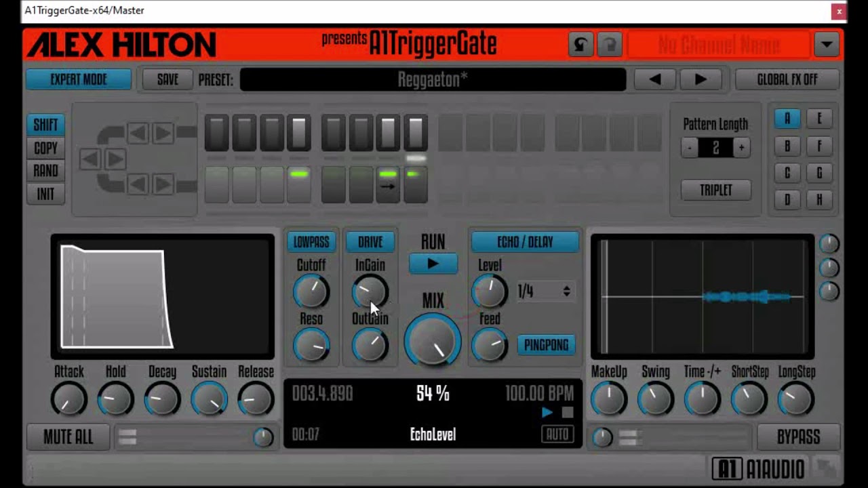Image resolution: width=868 pixels, height=488 pixels.
Task: Select pattern slot E
Action: (819, 119)
